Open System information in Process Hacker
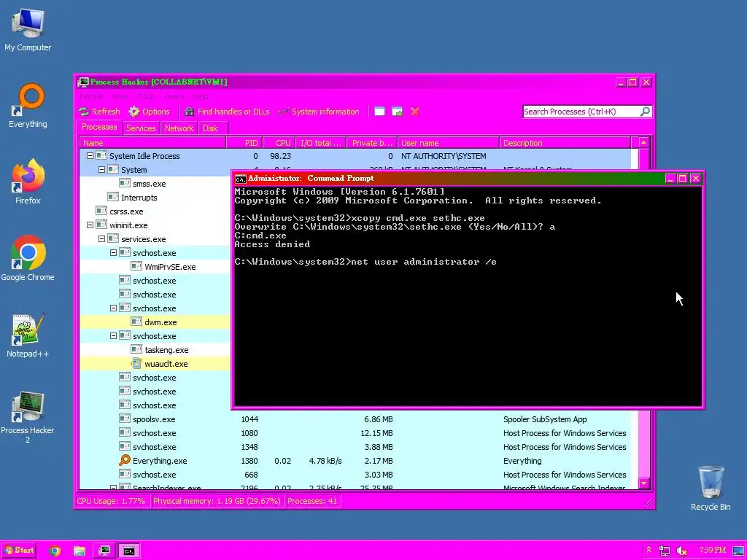The image size is (747, 560). coord(318,112)
